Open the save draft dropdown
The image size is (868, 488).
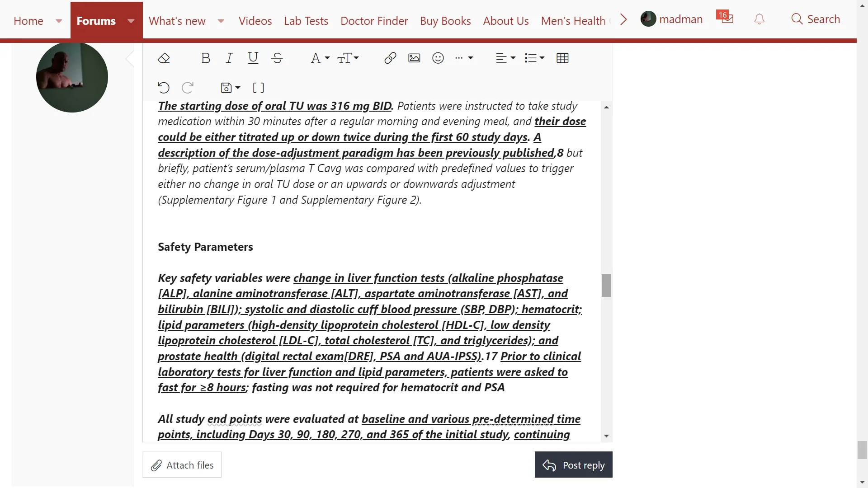tap(230, 88)
